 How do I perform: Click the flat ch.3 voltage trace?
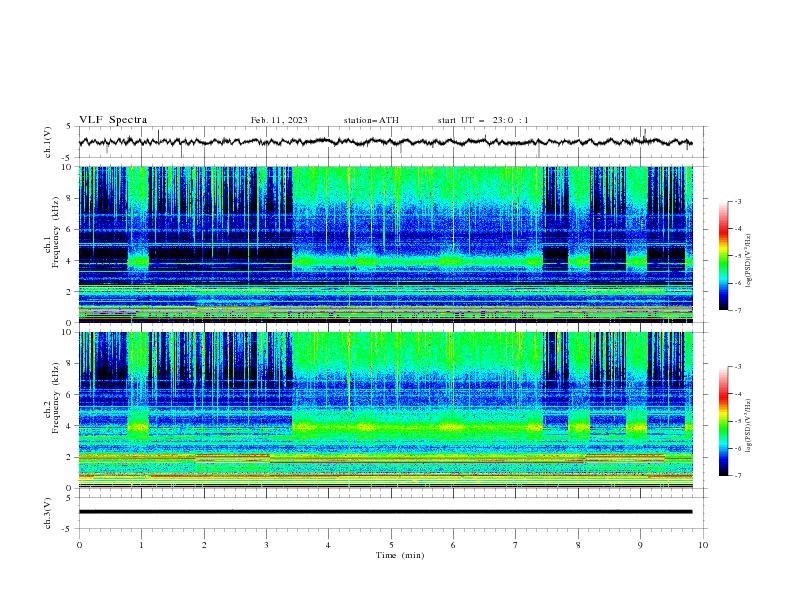(385, 512)
